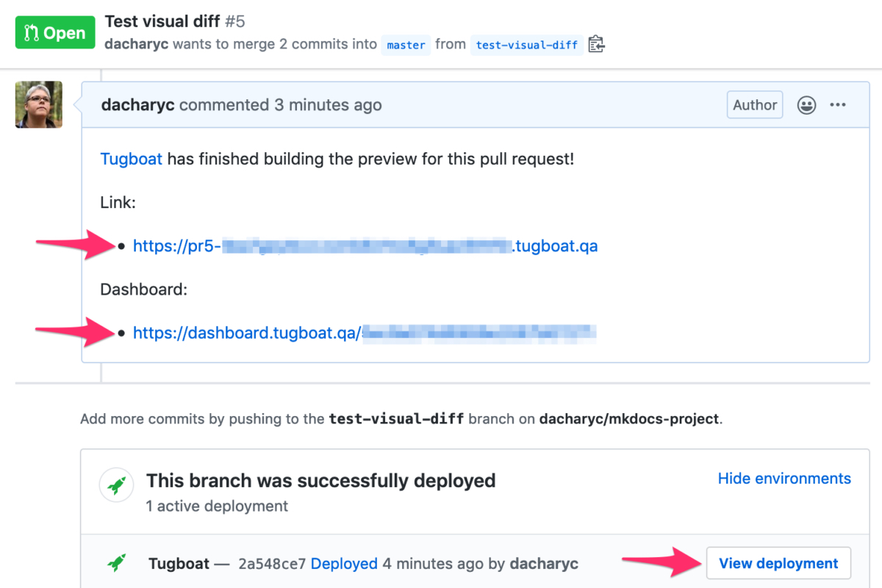Click the copy branch name clipboard icon
This screenshot has height=588, width=882.
(596, 44)
